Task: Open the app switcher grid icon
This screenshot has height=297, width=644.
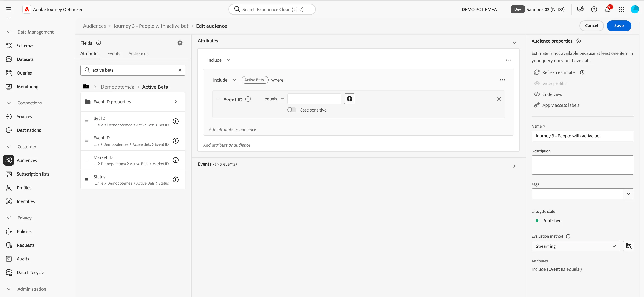Action: click(x=622, y=10)
